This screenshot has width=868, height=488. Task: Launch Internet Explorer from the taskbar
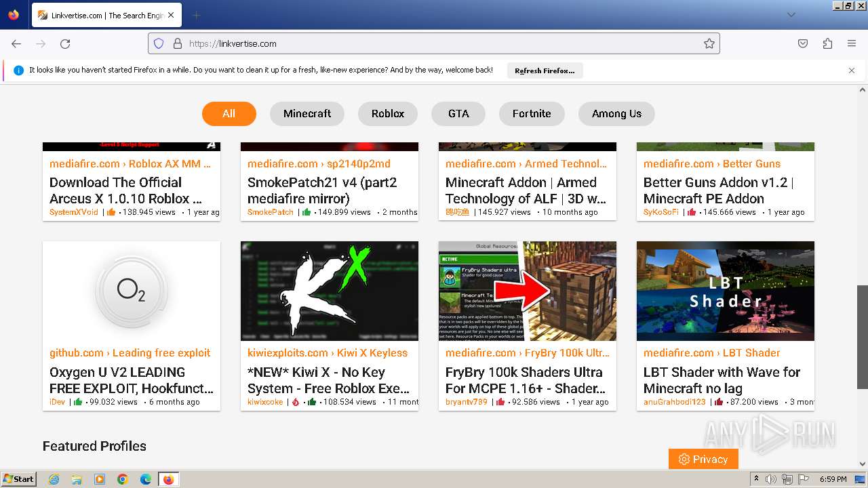(54, 479)
